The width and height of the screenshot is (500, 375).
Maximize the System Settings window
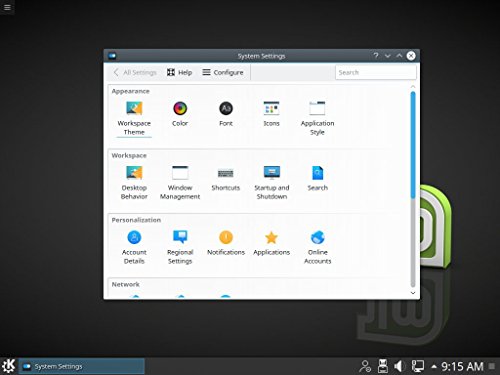(399, 56)
